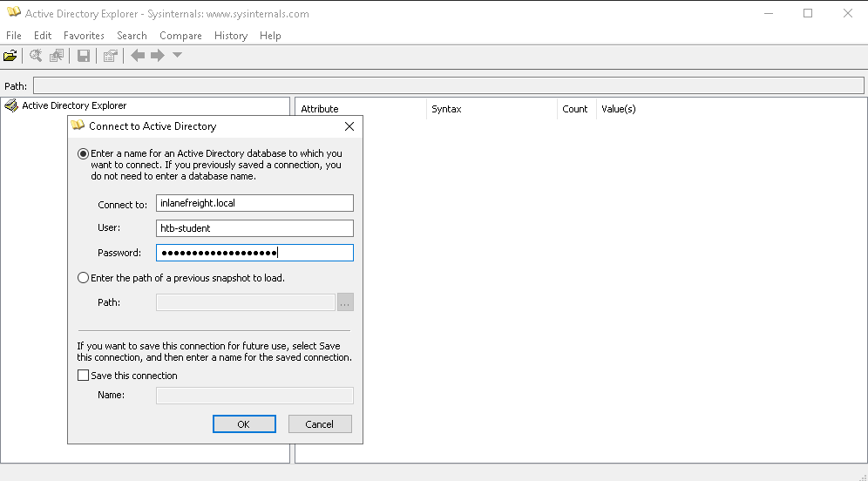Click the saved connection Name field
Screen dimensions: 868x481
pos(254,396)
